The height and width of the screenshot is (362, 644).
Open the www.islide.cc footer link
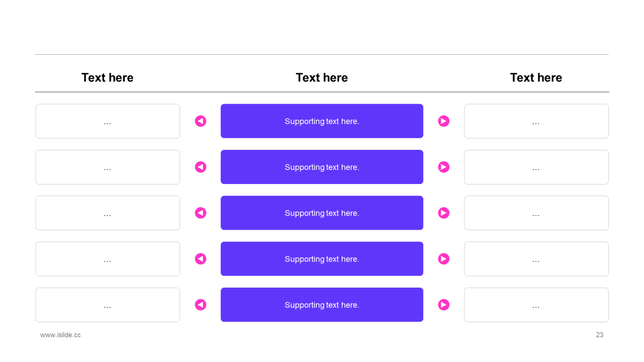click(60, 335)
